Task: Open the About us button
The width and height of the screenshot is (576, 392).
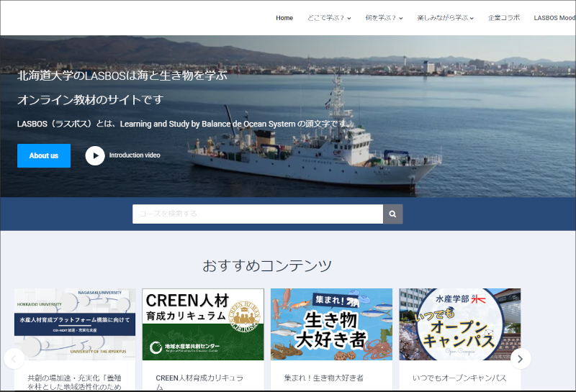Action: tap(44, 155)
